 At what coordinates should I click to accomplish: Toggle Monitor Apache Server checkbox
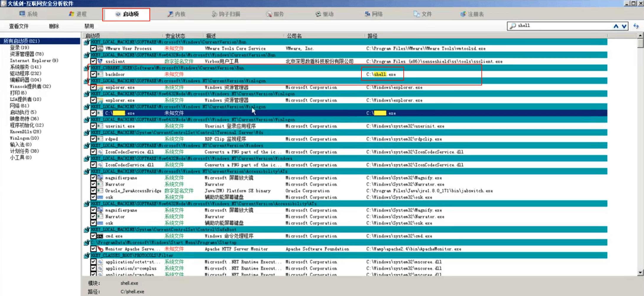[93, 249]
